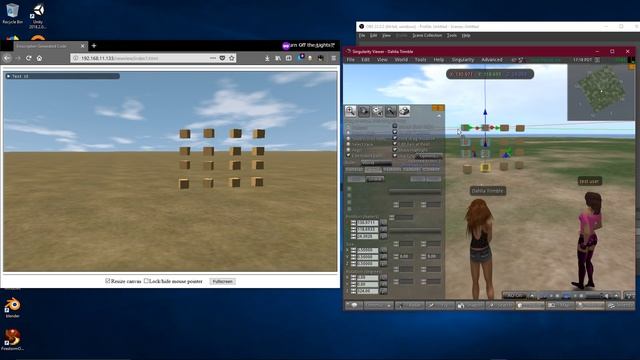Screen dimensions: 640x360
Task: Open the Recycle Bin desktop icon
Action: tap(12, 13)
